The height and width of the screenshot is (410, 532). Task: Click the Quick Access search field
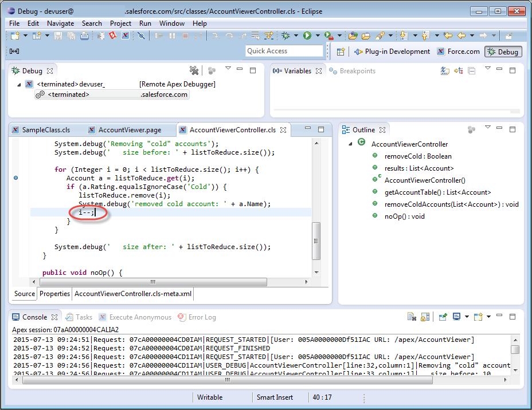[x=284, y=51]
